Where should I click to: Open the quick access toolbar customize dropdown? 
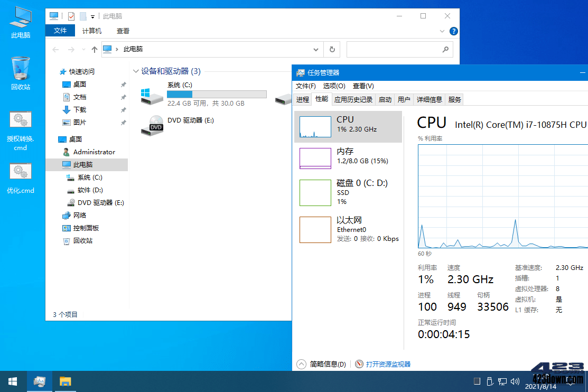click(92, 16)
